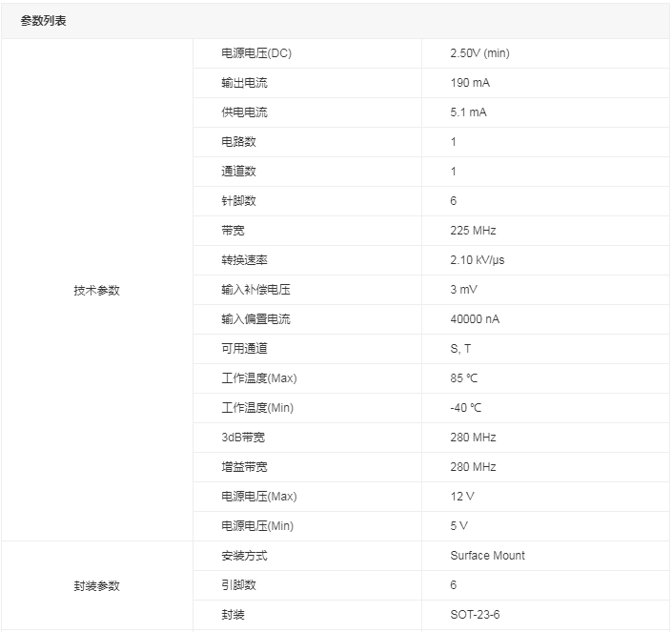Click 280 MHz in the 3dB带宽 row
The width and height of the screenshot is (672, 632).
pyautogui.click(x=473, y=438)
